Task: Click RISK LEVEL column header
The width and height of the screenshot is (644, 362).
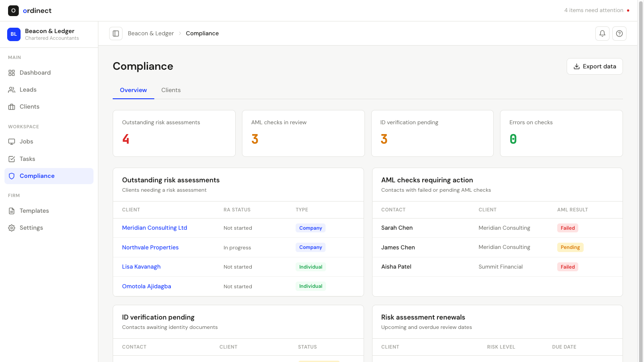Action: coord(501,347)
